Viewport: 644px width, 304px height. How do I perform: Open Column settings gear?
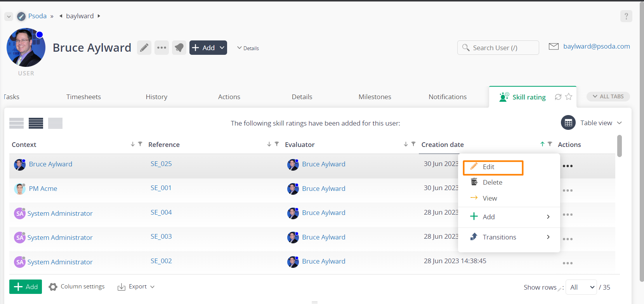coord(53,287)
